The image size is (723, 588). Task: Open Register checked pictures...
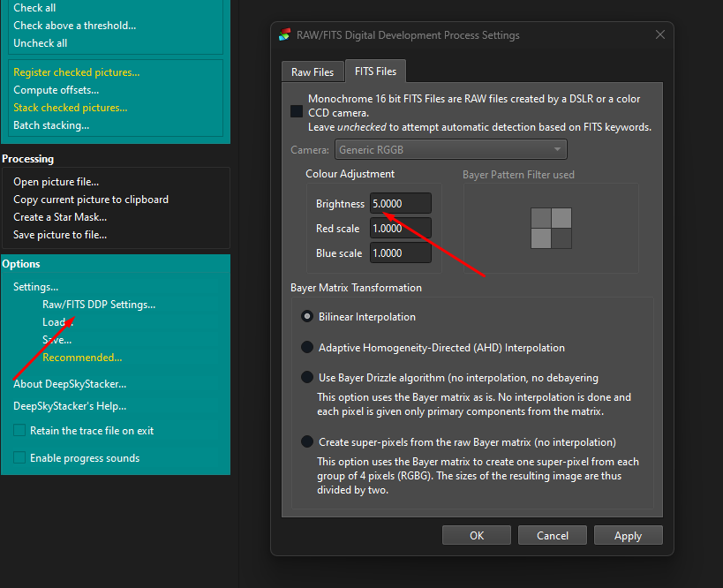77,72
